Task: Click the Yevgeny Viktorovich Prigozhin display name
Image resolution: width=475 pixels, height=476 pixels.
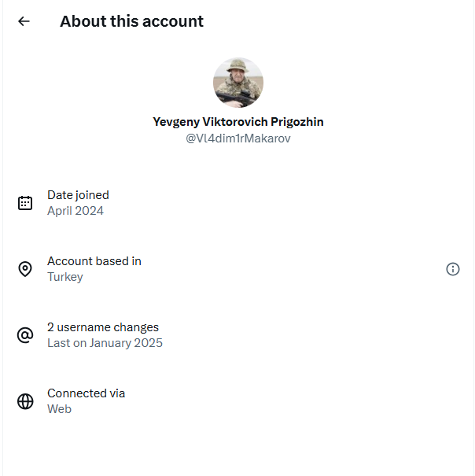Action: pyautogui.click(x=238, y=122)
